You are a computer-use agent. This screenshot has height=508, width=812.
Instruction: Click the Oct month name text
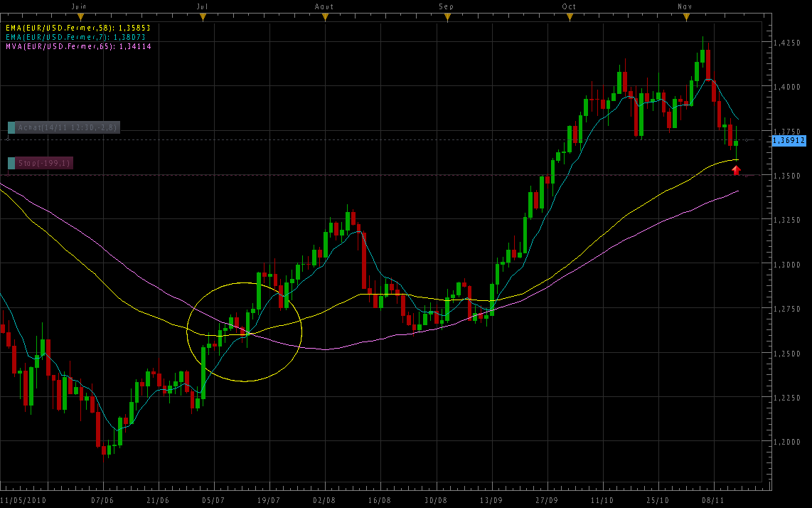569,6
